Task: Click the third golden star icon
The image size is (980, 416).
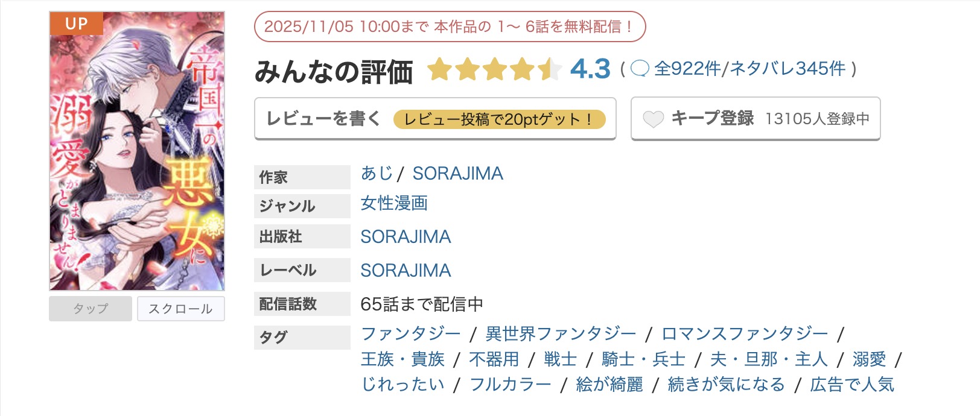Action: (495, 69)
